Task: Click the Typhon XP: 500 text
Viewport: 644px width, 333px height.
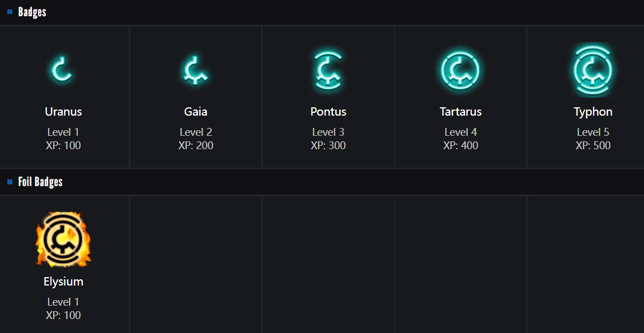Action: [x=593, y=146]
